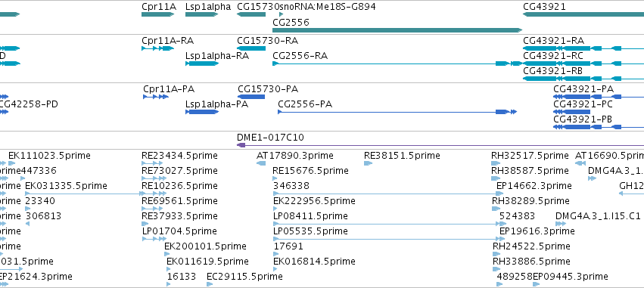Select transcript CG43921-RB
Viewport: 644px width, 288px height.
(x=553, y=71)
